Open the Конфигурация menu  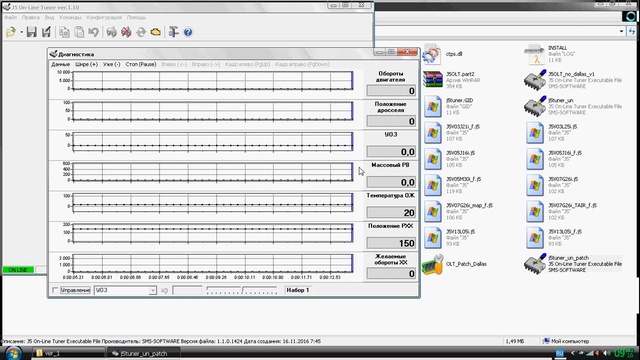[104, 18]
